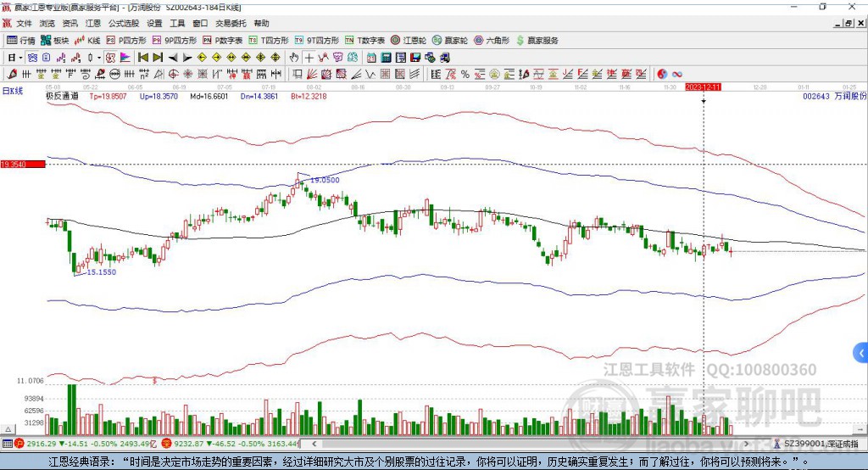Viewport: 868px width, 470px height.
Task: Open the 窗口 menu
Action: pyautogui.click(x=200, y=23)
